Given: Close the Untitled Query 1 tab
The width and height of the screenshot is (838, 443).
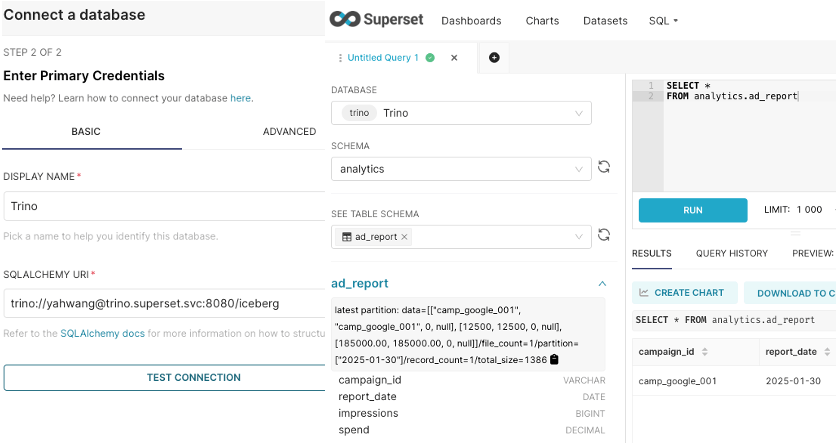Looking at the screenshot, I should pyautogui.click(x=454, y=58).
